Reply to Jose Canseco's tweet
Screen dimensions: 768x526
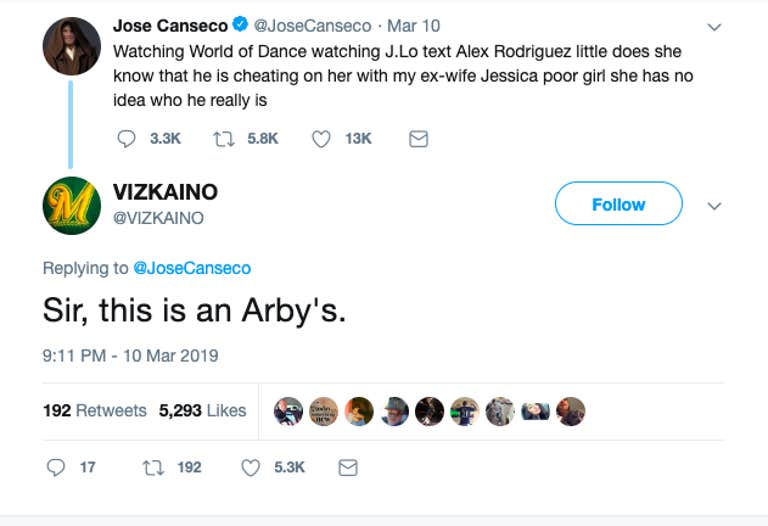point(127,139)
